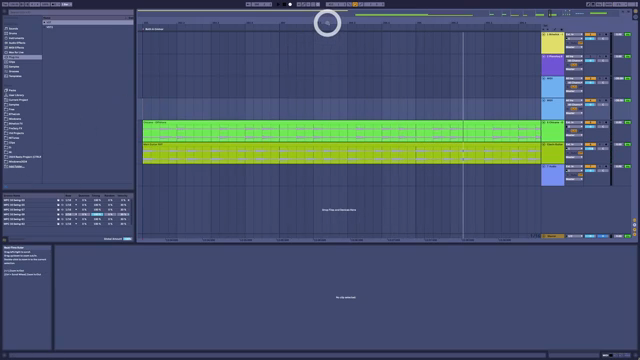Screen dimensions: 640x360
Task: Click the Tap tempo button
Action: pyautogui.click(x=6, y=4)
